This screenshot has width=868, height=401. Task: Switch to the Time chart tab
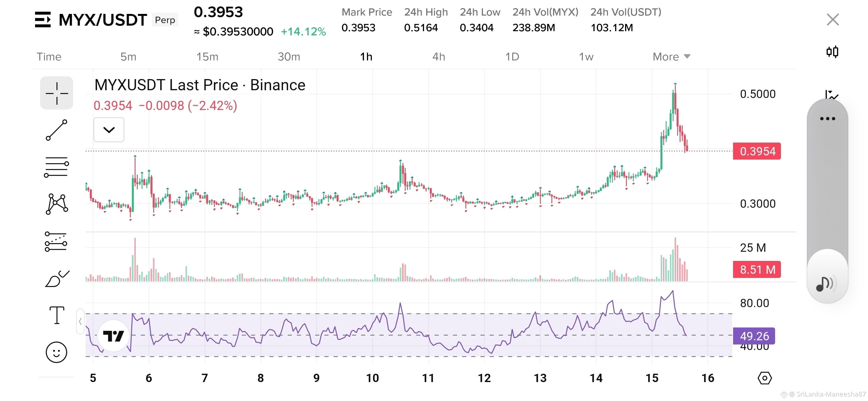(49, 57)
